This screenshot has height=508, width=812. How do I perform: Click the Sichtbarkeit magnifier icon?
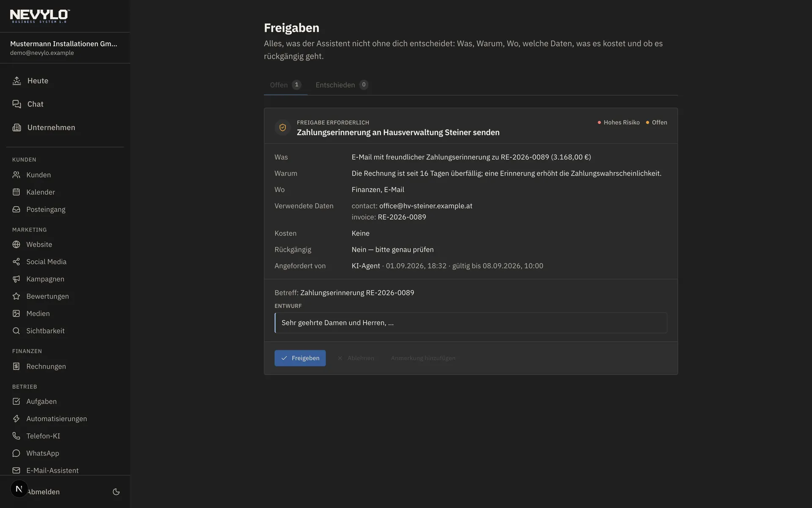(16, 331)
